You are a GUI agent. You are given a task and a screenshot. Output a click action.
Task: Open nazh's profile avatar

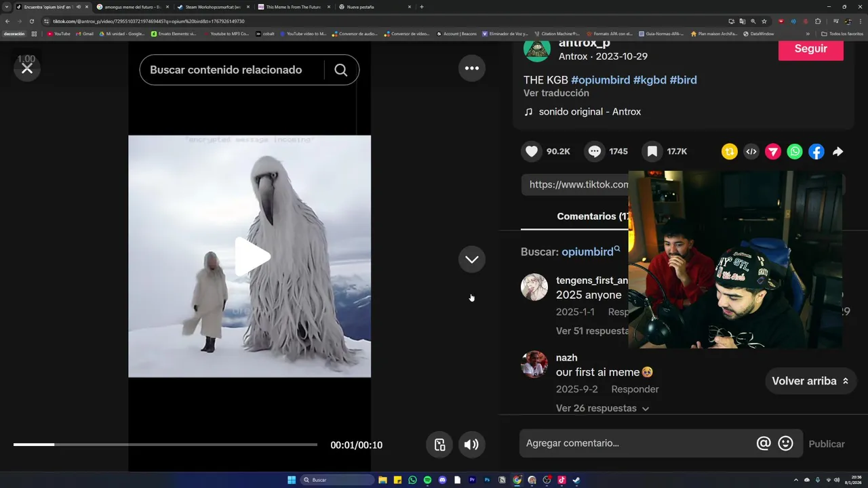(534, 364)
